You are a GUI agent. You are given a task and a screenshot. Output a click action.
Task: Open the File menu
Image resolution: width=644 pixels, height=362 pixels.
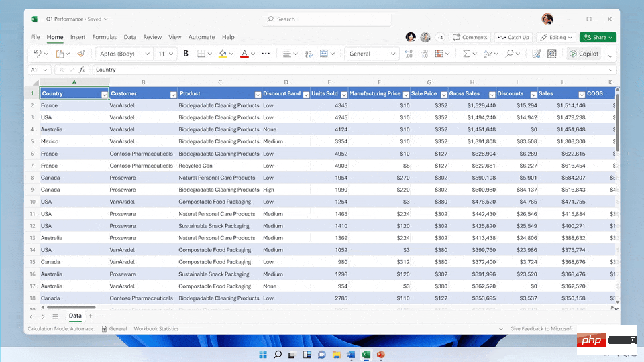point(36,37)
